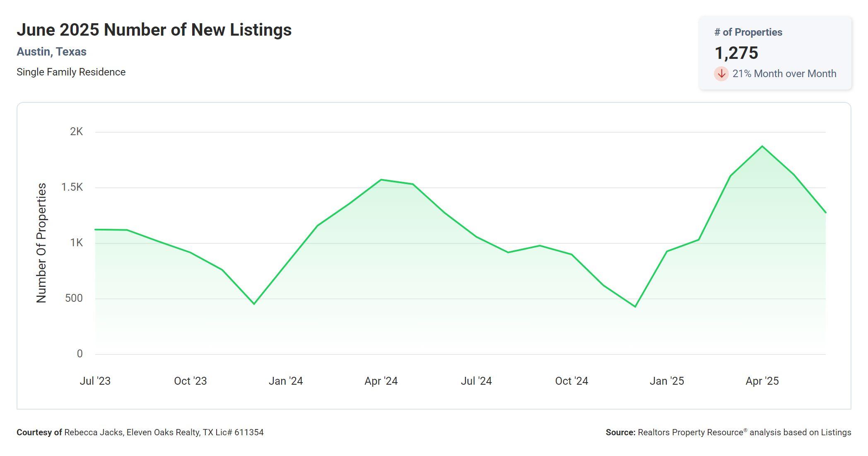Click the 'Number Of Properties' axis title
Image resolution: width=868 pixels, height=456 pixels.
tap(41, 243)
